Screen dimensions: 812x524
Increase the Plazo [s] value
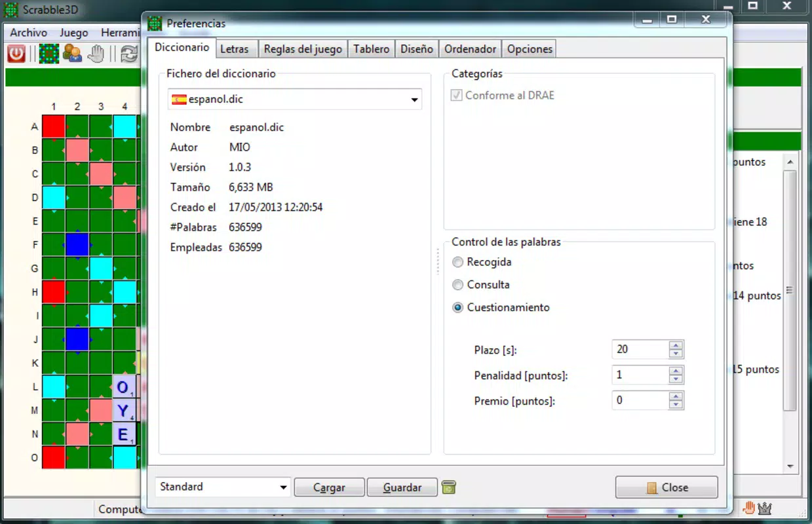click(x=676, y=345)
